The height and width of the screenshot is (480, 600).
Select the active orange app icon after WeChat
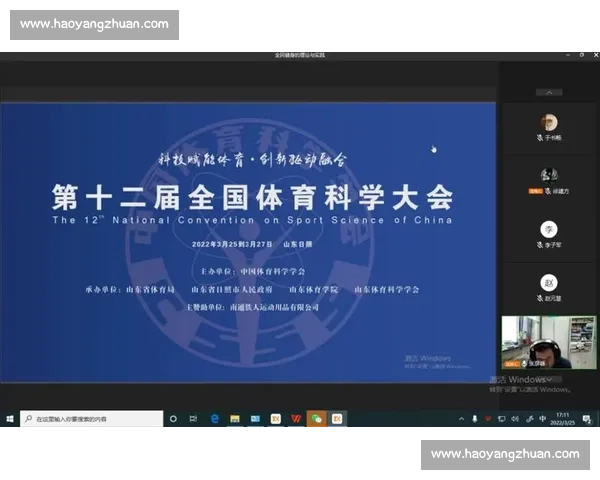point(337,419)
